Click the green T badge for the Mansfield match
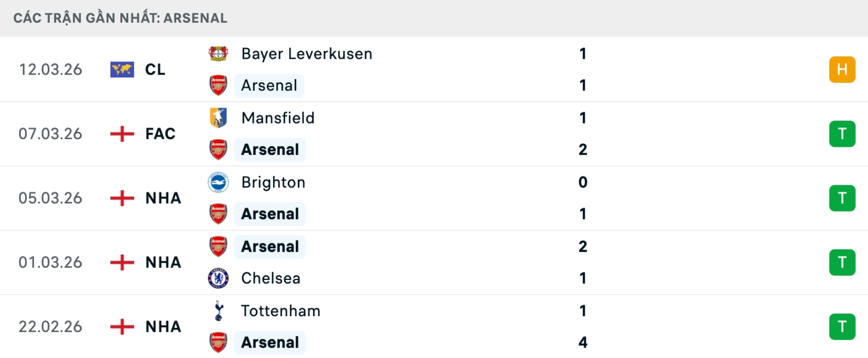The image size is (868, 358). click(842, 134)
